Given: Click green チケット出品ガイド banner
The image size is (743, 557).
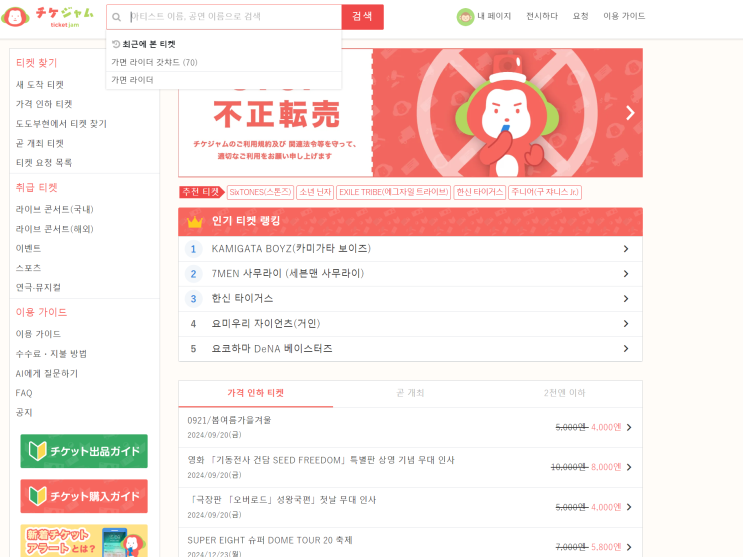Looking at the screenshot, I should point(84,451).
